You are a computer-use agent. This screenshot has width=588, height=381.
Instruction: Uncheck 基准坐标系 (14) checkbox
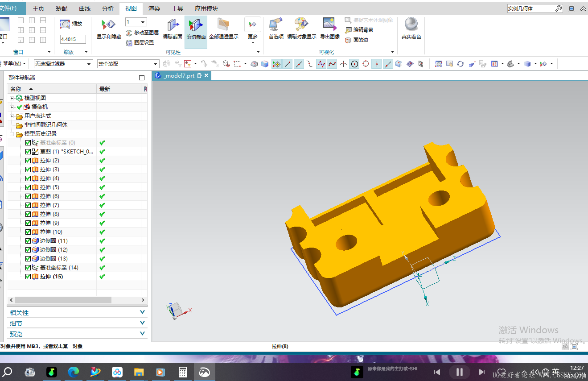click(28, 268)
